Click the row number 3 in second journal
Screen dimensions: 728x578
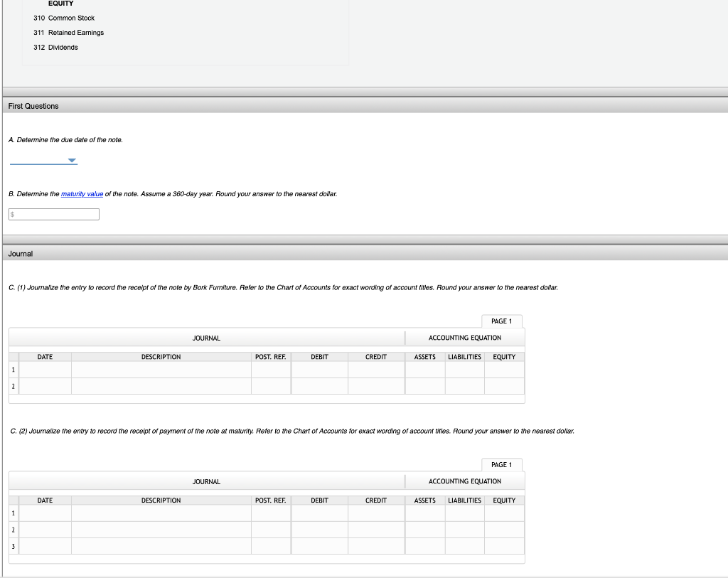coord(13,547)
